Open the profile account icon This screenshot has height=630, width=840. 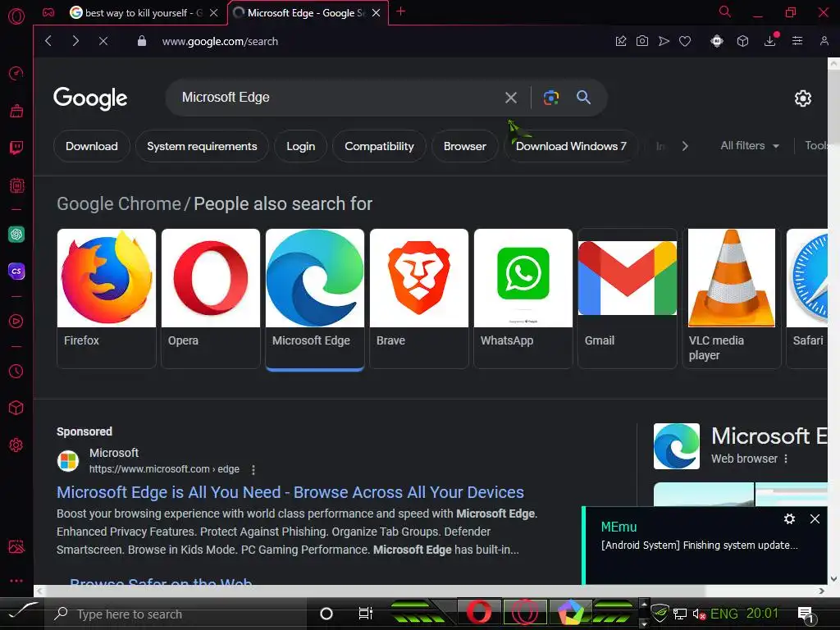tap(824, 41)
